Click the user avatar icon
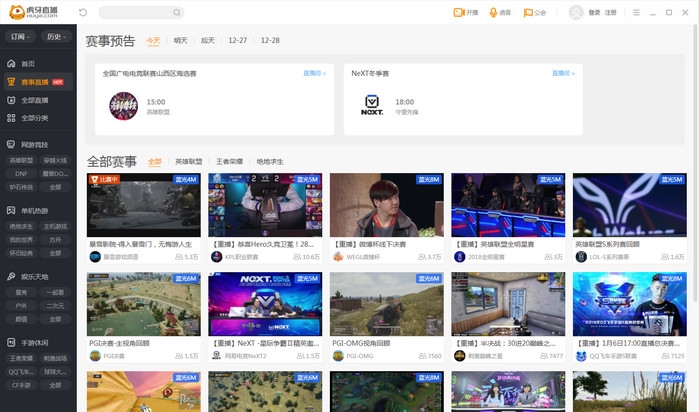The width and height of the screenshot is (699, 412). [576, 12]
